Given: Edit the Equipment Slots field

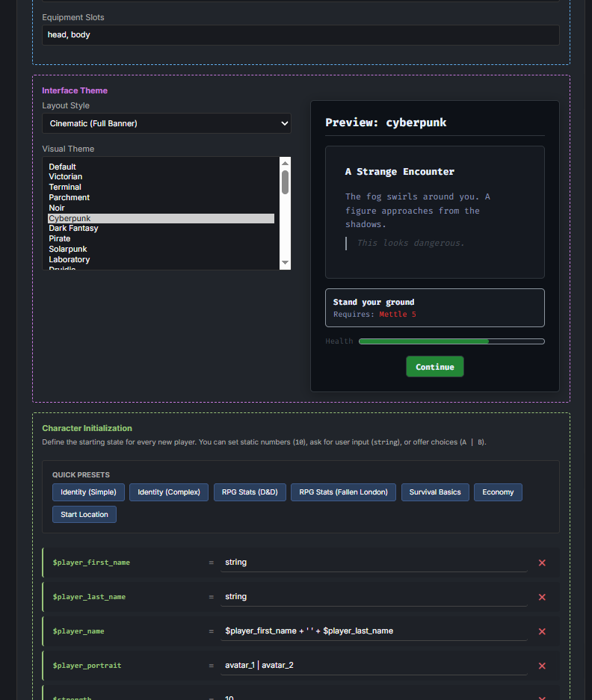Looking at the screenshot, I should click(x=300, y=35).
